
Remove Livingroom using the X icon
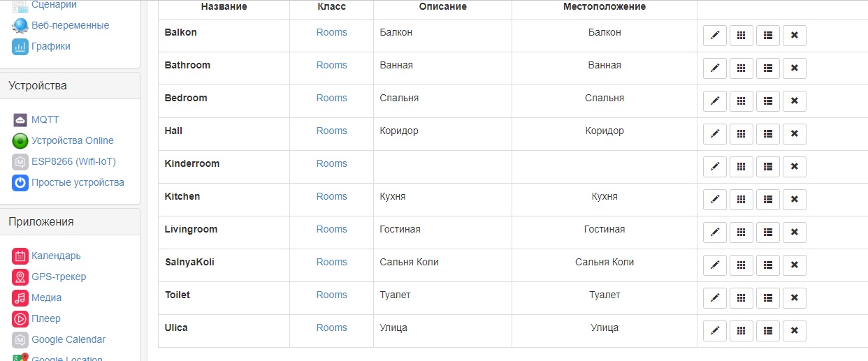click(794, 233)
